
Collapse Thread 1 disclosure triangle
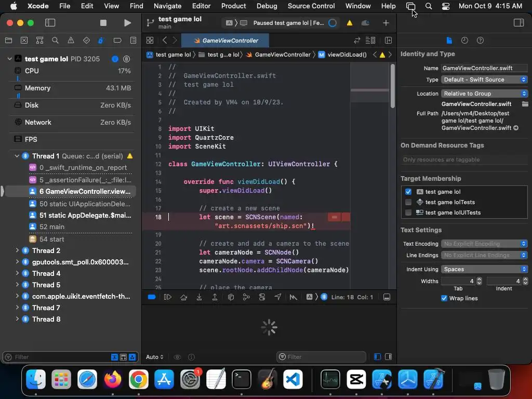17,156
